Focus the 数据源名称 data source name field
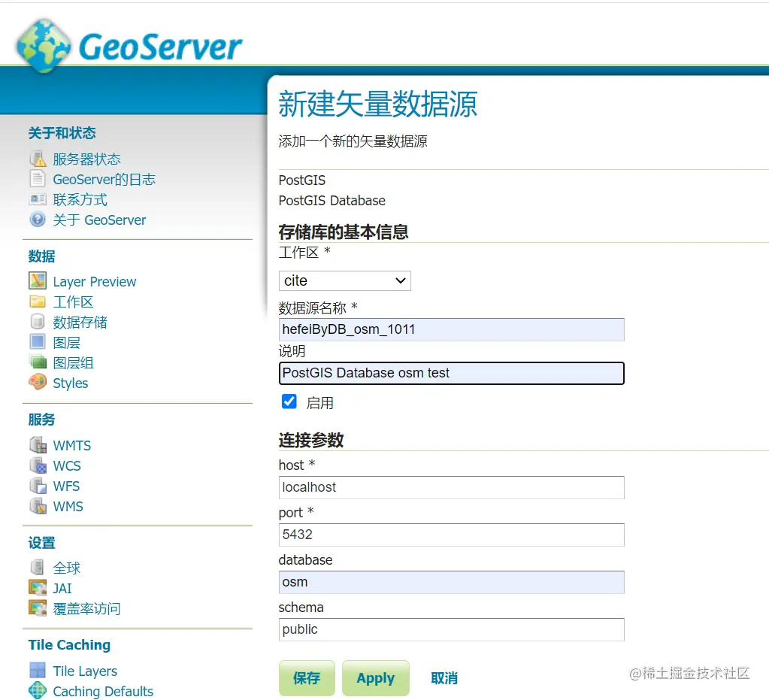This screenshot has height=700, width=769. coord(451,329)
